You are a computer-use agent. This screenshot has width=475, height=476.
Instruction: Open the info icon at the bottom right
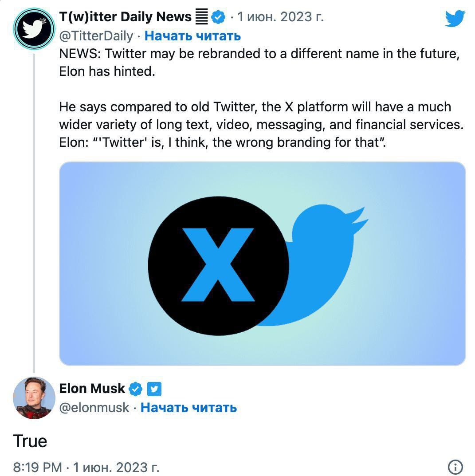click(455, 467)
